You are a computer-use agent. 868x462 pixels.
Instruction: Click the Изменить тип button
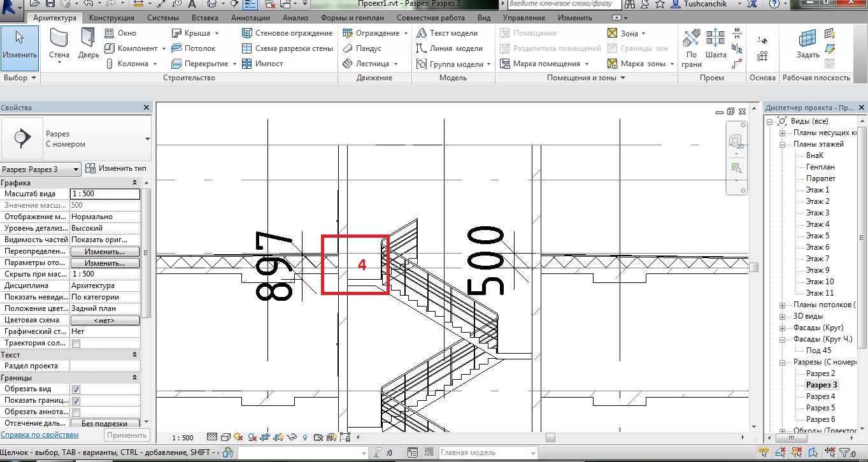(117, 168)
